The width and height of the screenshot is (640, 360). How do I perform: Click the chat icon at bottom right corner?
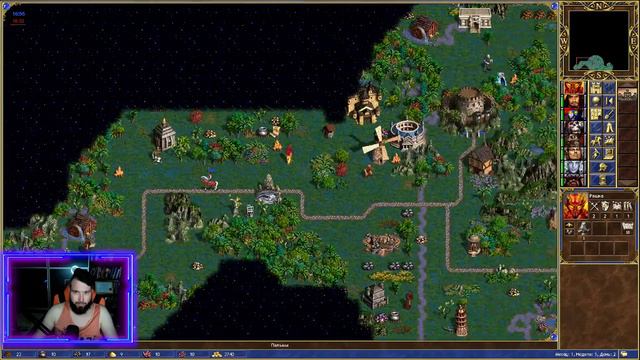(624, 354)
